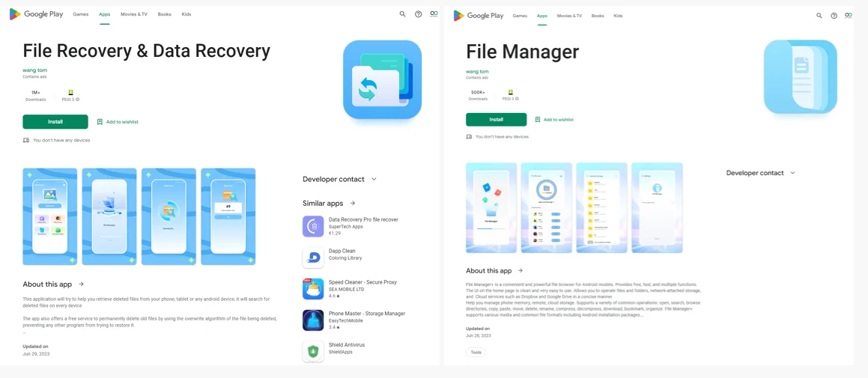Switch to Movies & TV tab on left page

(x=133, y=14)
